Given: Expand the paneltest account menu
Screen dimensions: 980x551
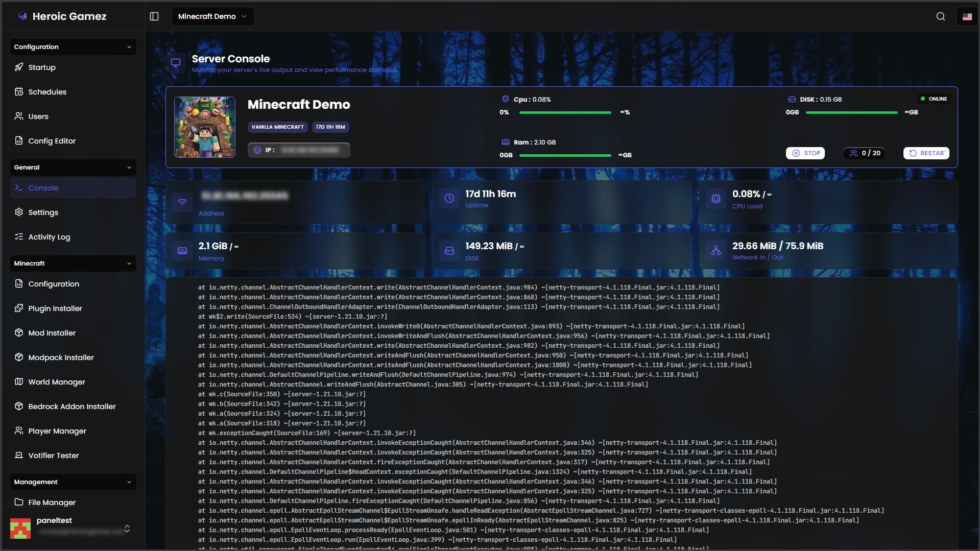Looking at the screenshot, I should pos(127,529).
